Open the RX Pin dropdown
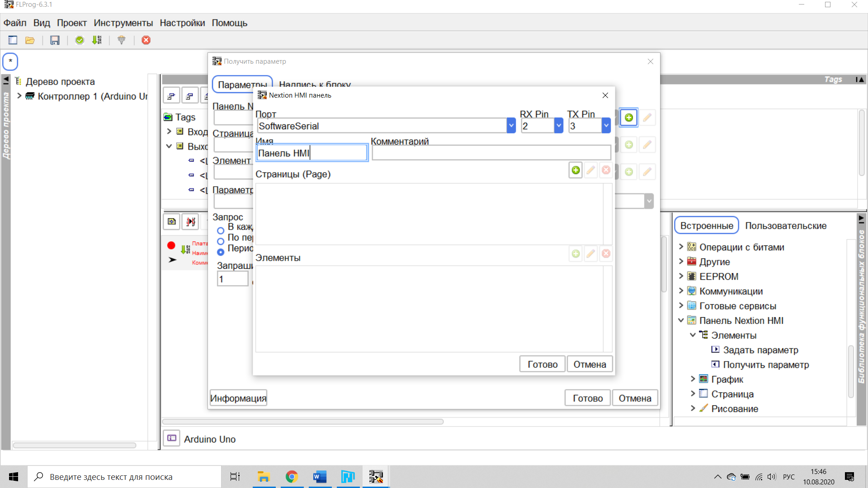 coord(559,126)
